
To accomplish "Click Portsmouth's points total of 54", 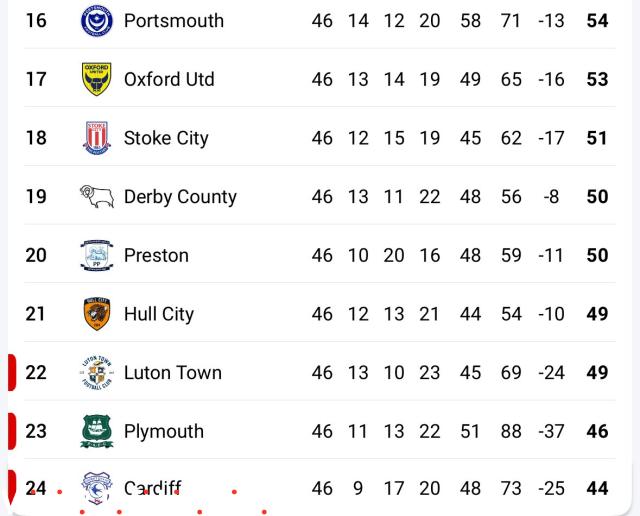I will [597, 21].
